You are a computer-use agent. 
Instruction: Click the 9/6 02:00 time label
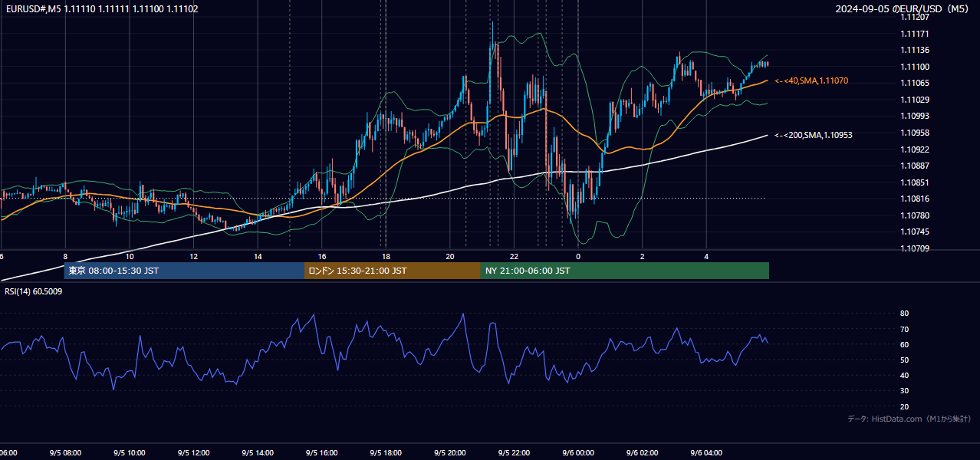pyautogui.click(x=643, y=452)
